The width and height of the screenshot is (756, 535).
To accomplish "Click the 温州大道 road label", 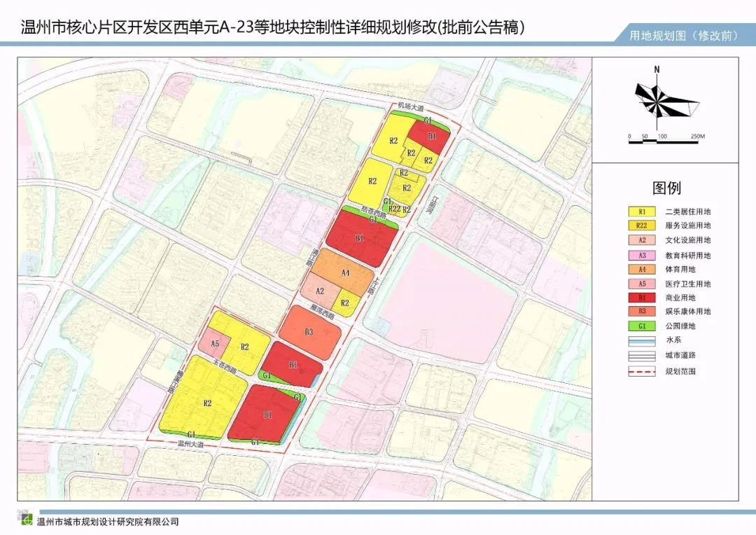I will pos(191,444).
